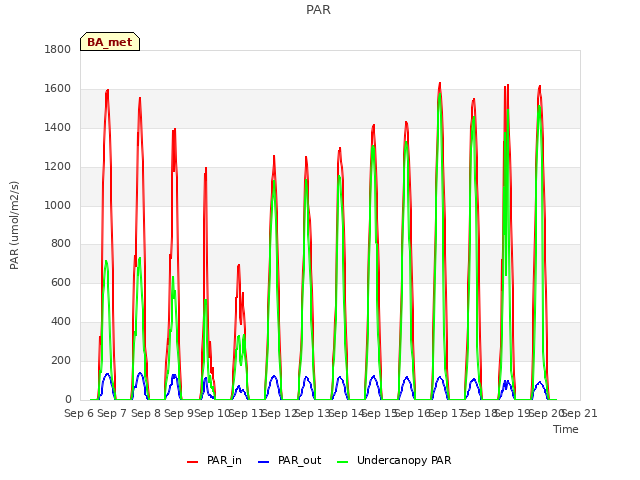640x480 pixels.
Task: Click the Sep 6 x-axis label
Action: point(79,413)
